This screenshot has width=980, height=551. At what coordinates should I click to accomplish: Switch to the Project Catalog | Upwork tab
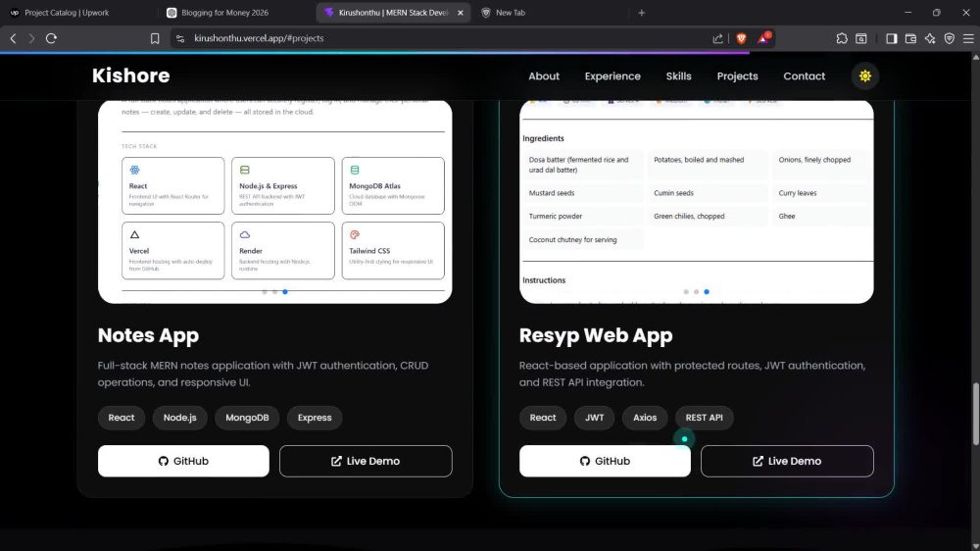(78, 13)
